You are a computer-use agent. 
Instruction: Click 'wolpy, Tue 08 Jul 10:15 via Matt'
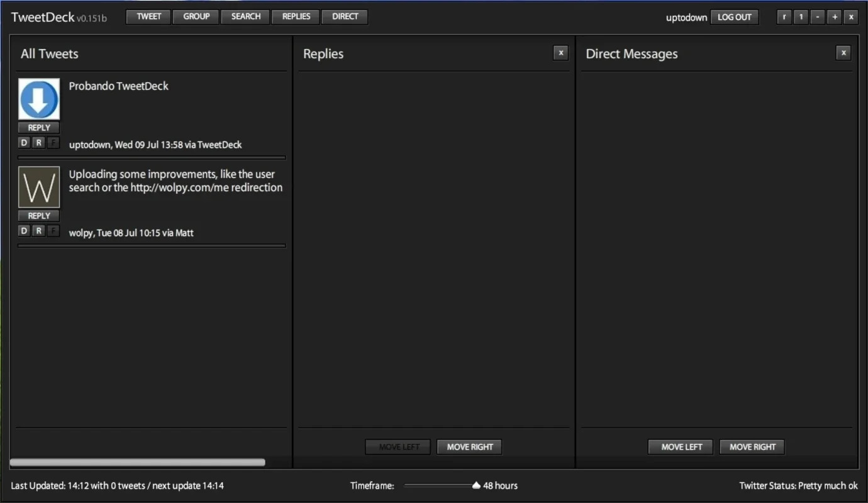(131, 233)
